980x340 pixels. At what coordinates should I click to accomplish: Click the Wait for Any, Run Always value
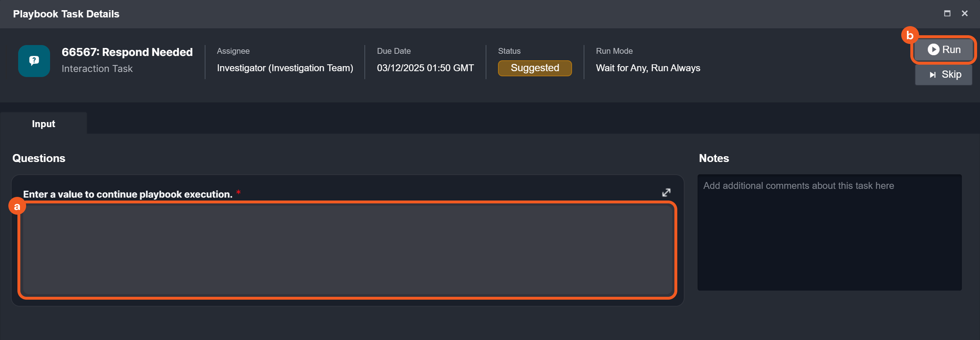coord(648,68)
